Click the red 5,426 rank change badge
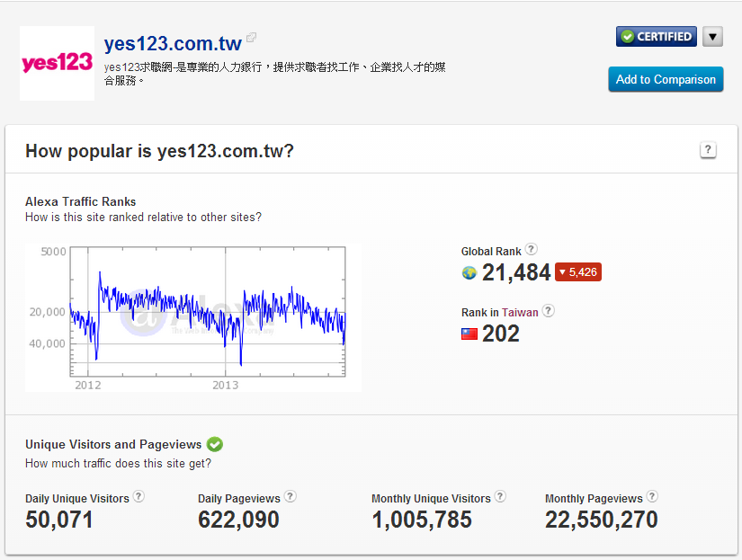 coord(577,272)
